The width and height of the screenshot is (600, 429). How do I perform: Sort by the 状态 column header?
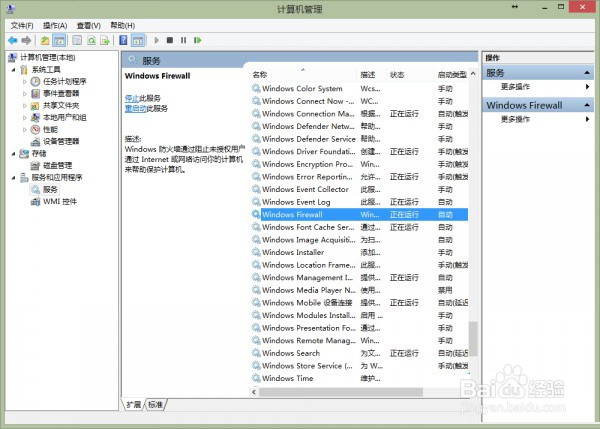(x=411, y=75)
